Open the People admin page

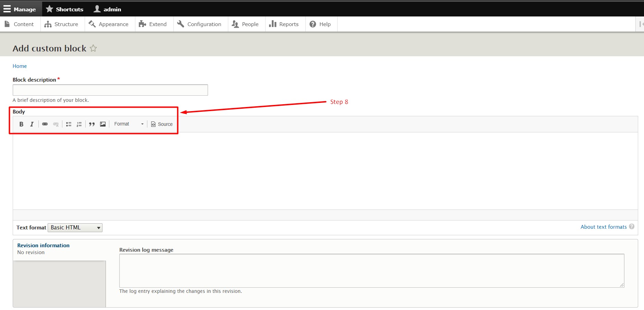[x=245, y=24]
